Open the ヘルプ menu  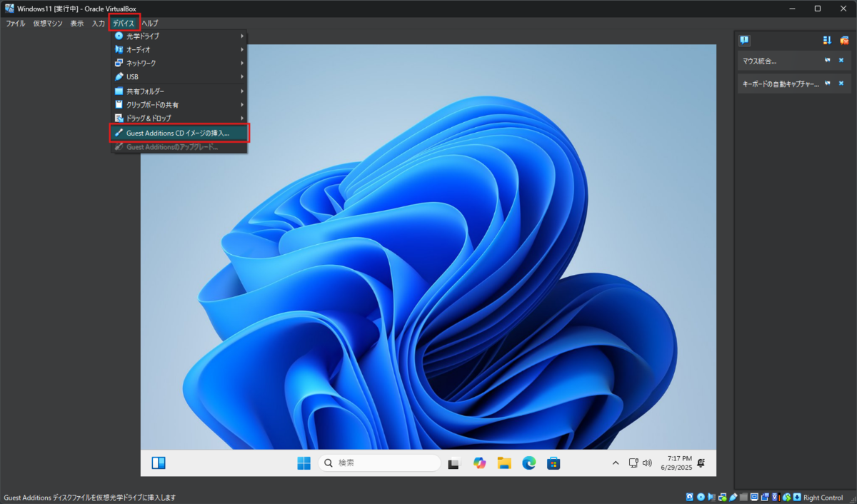coord(150,24)
